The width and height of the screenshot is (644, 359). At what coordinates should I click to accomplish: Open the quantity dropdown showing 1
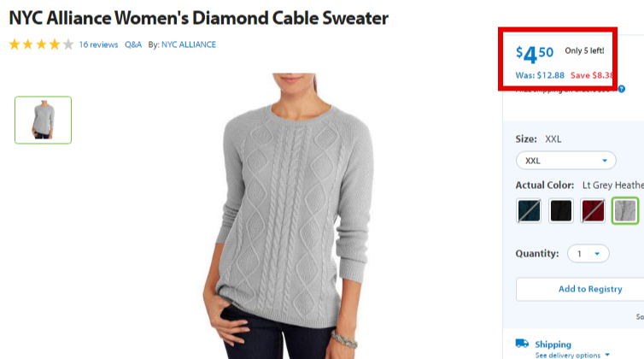588,254
